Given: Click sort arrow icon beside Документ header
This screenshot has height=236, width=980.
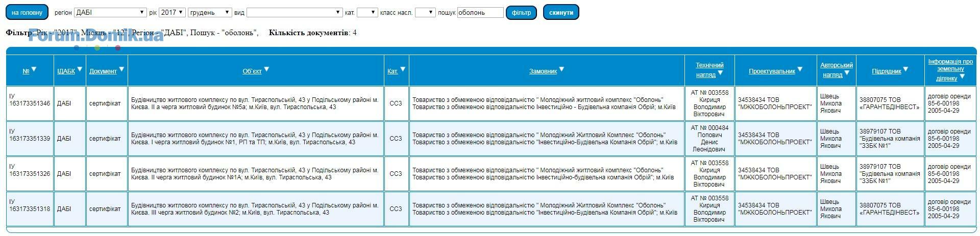Looking at the screenshot, I should click(121, 70).
